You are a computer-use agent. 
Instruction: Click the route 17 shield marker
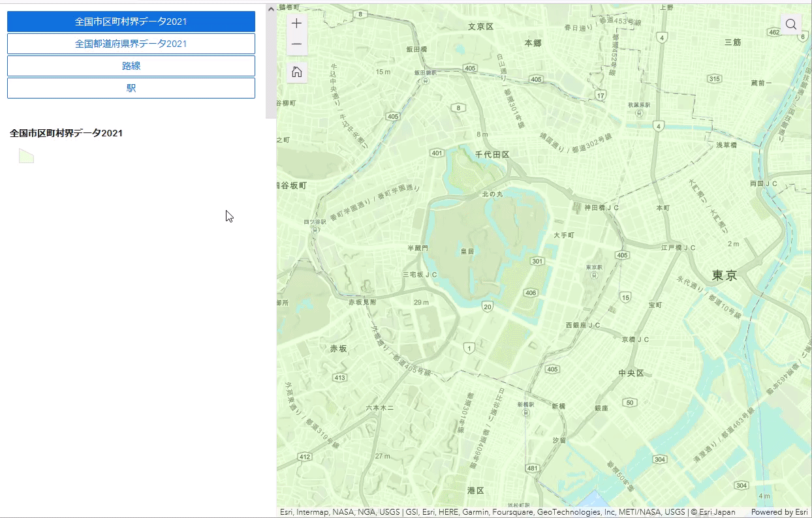pos(601,95)
